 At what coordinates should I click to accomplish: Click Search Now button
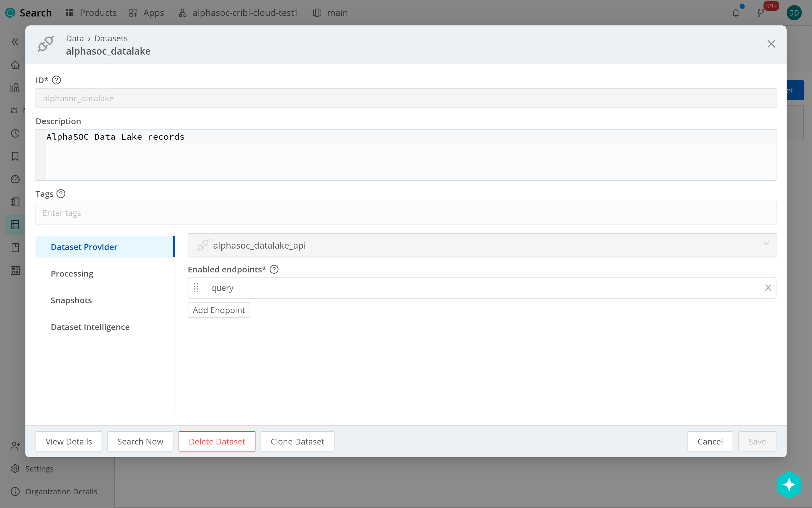(x=140, y=441)
